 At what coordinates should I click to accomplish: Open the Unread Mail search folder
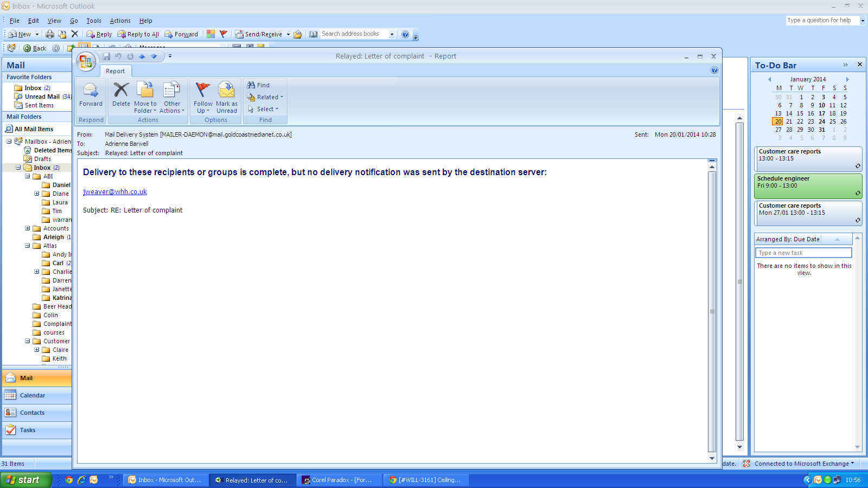42,97
